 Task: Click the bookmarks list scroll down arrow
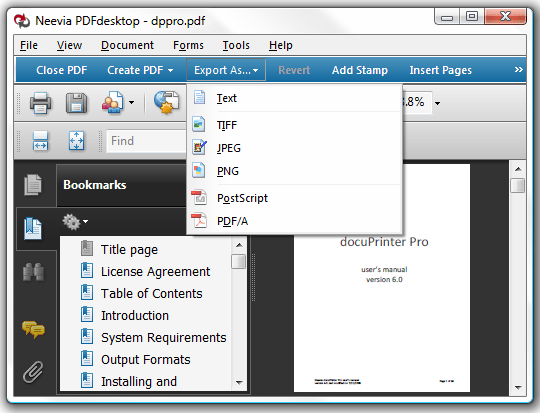(239, 382)
